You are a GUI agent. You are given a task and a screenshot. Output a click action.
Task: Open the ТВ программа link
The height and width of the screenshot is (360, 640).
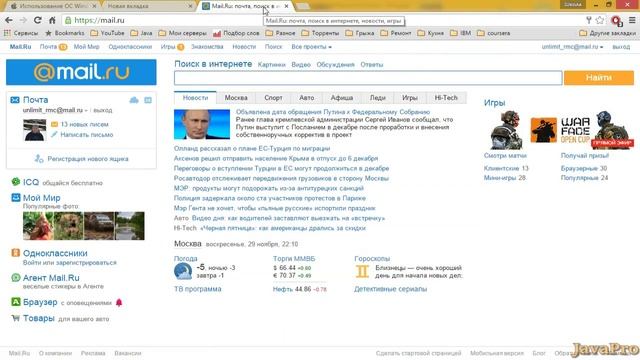pyautogui.click(x=198, y=289)
